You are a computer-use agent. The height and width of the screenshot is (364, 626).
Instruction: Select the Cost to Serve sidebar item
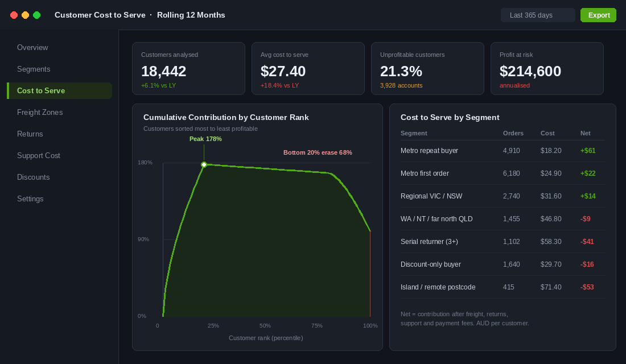[x=60, y=90]
